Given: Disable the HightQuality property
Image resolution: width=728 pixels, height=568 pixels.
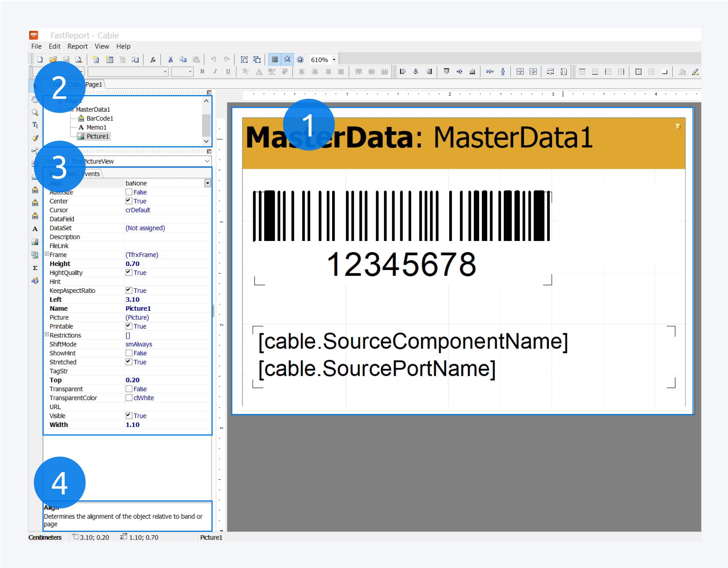Looking at the screenshot, I should (129, 272).
